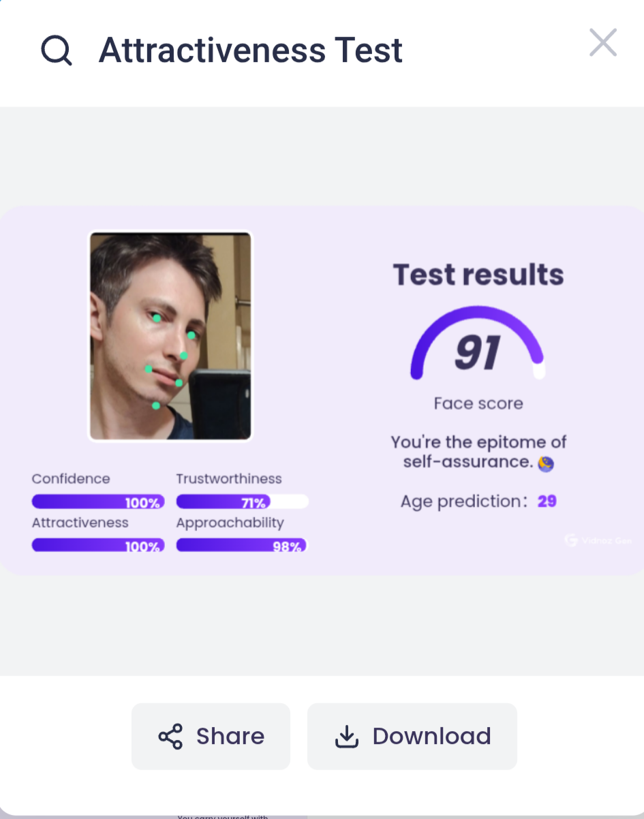Close the Attractiveness Test dialog
Viewport: 644px width, 819px height.
[x=603, y=43]
